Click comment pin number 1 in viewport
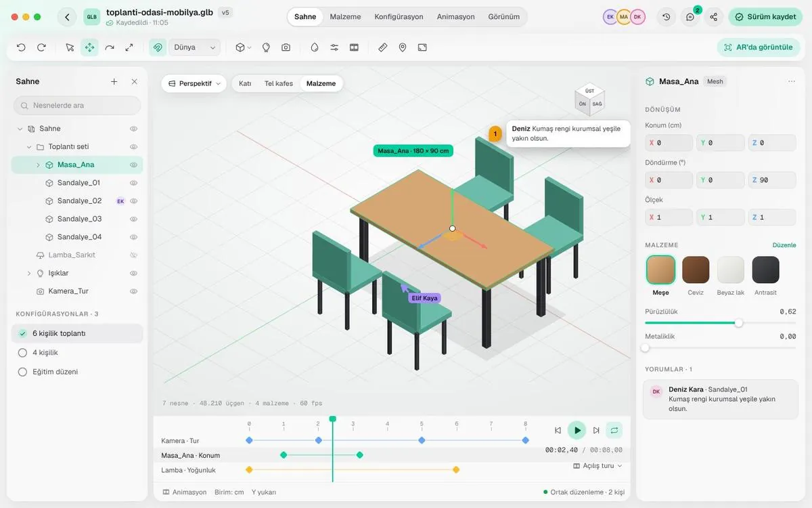 pos(495,134)
